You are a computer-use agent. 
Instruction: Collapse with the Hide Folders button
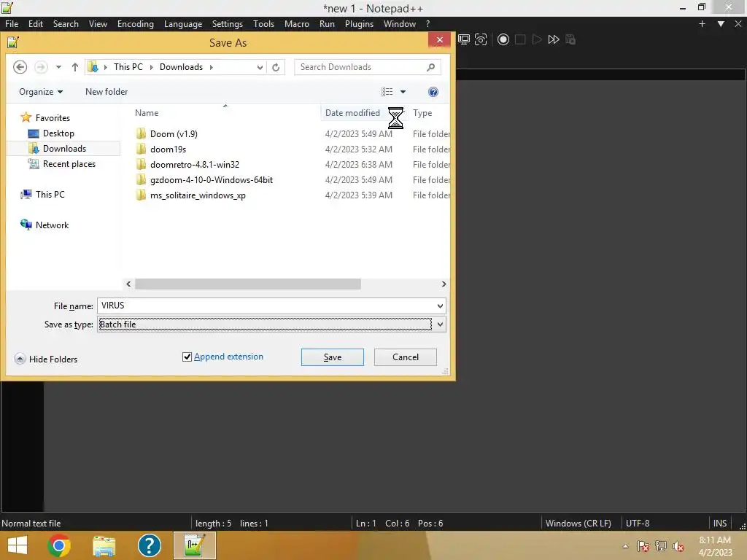[46, 359]
